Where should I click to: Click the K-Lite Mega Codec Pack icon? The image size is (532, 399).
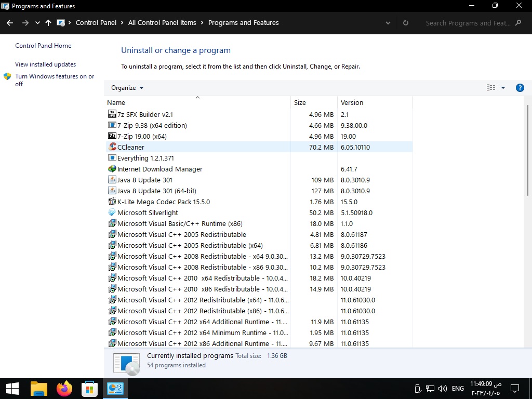coord(112,201)
